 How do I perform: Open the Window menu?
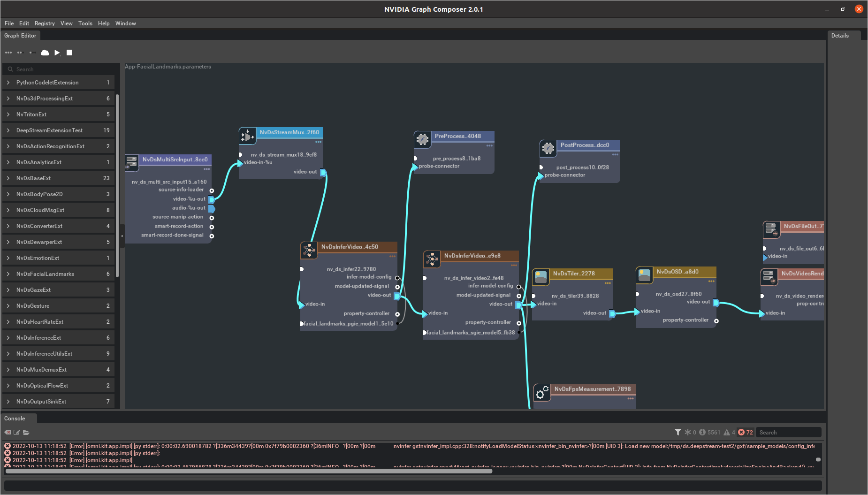[125, 23]
